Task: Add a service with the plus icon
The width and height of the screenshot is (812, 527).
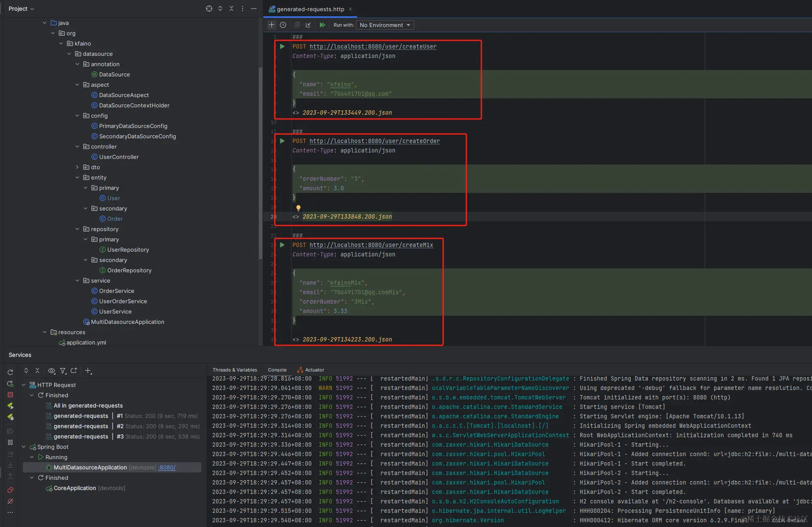Action: tap(88, 371)
